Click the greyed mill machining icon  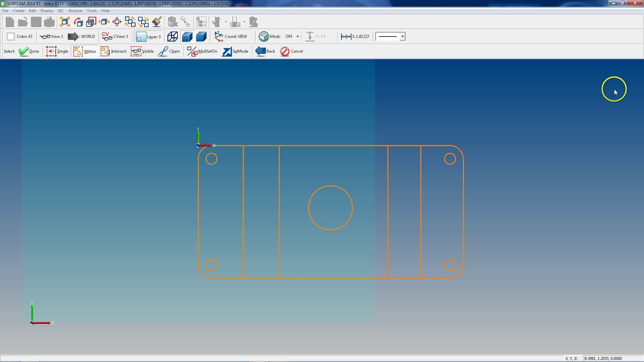pyautogui.click(x=217, y=22)
